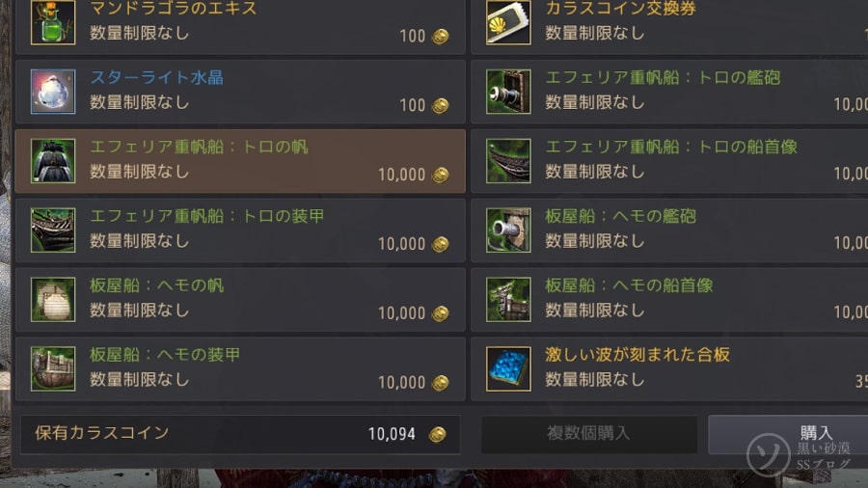Screen dimensions: 868x488
Task: Select the トロの装甲 armor icon
Action: pyautogui.click(x=53, y=230)
